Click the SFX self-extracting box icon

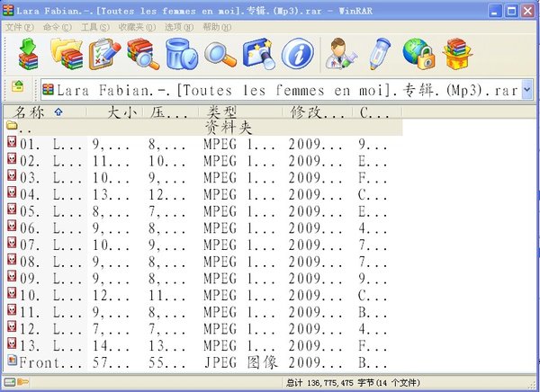pos(457,54)
